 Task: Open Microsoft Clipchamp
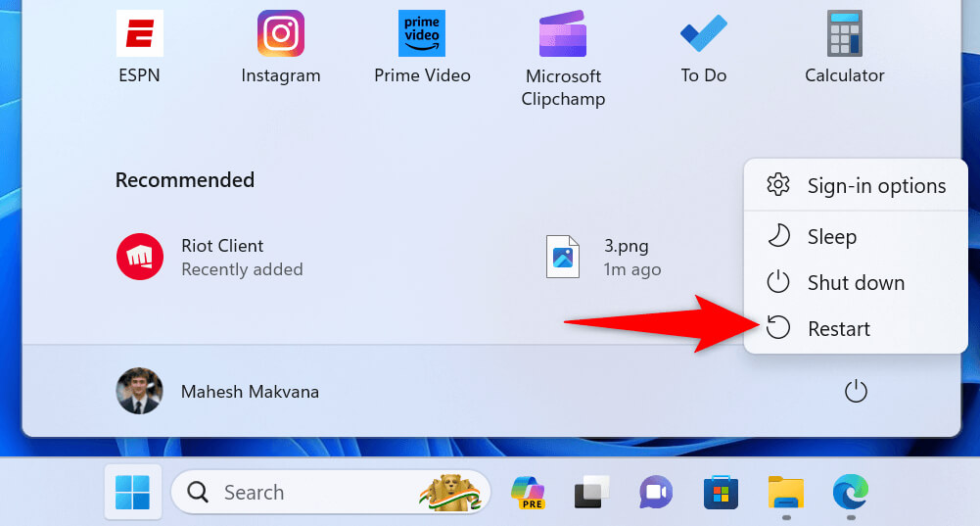[x=563, y=58]
